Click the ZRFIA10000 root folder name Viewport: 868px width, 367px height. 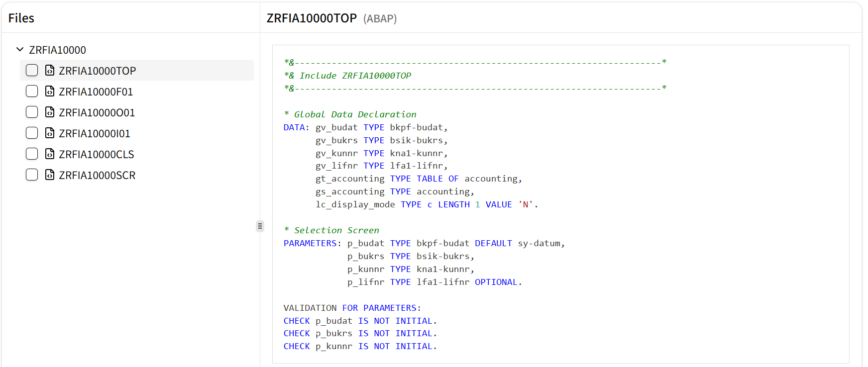(57, 50)
